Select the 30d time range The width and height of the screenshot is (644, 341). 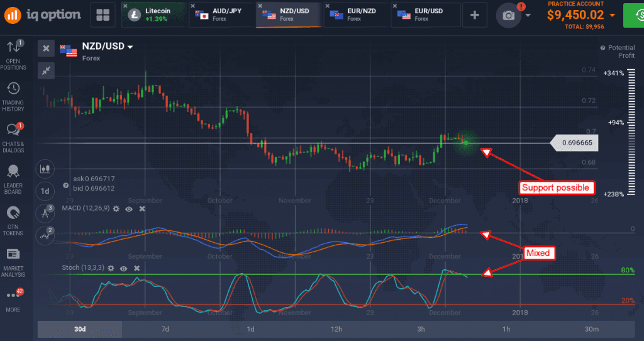(x=80, y=329)
